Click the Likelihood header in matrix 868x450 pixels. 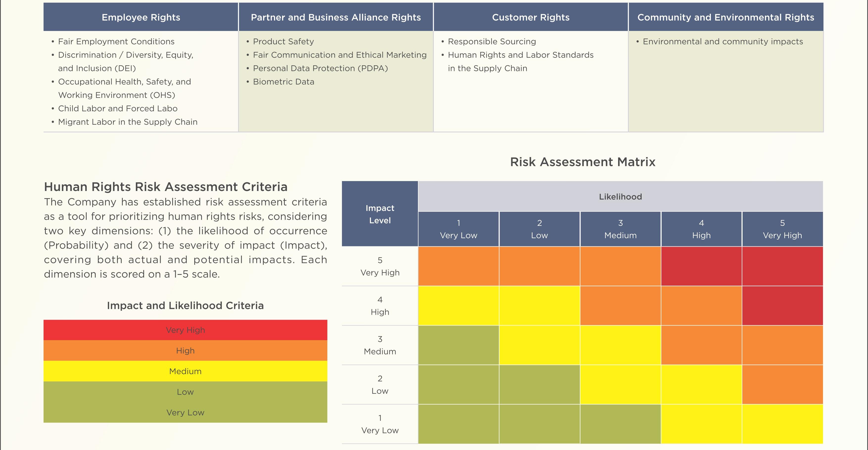(x=620, y=197)
